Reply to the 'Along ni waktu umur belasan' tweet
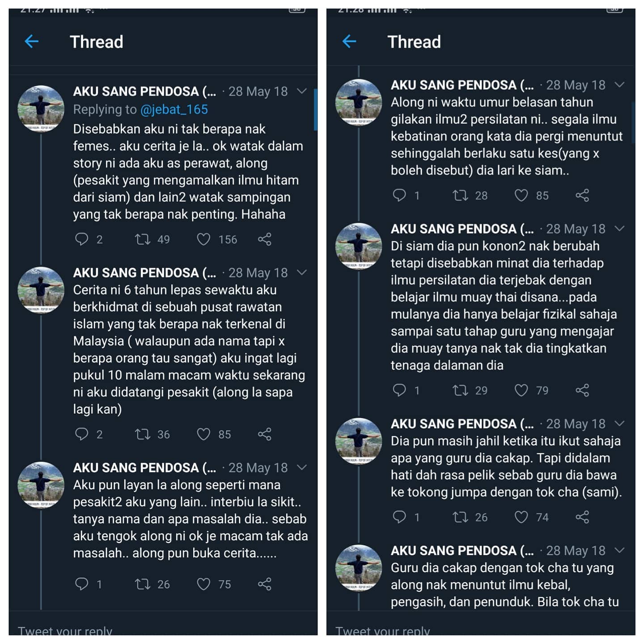 (399, 195)
